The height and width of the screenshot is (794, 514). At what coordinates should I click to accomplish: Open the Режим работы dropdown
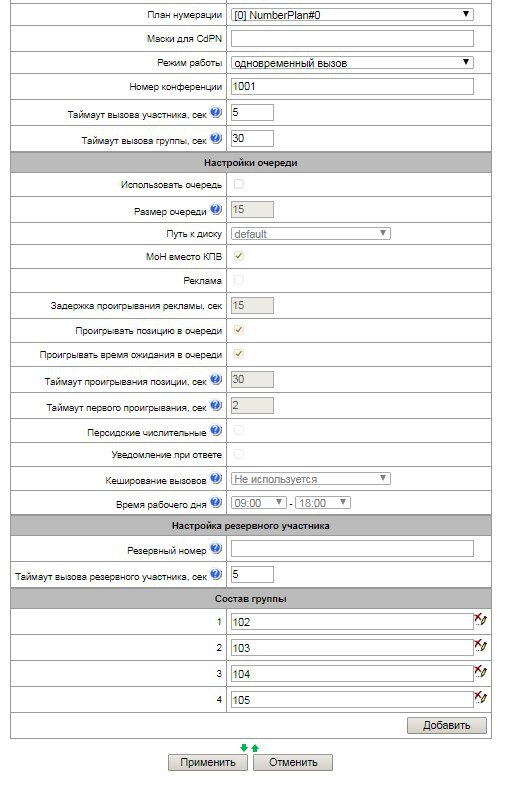coord(352,63)
